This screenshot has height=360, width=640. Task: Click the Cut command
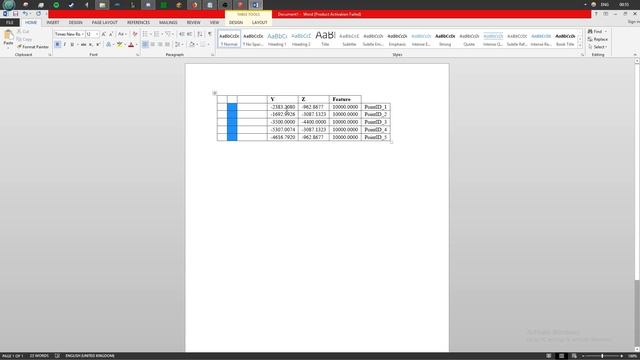23,31
